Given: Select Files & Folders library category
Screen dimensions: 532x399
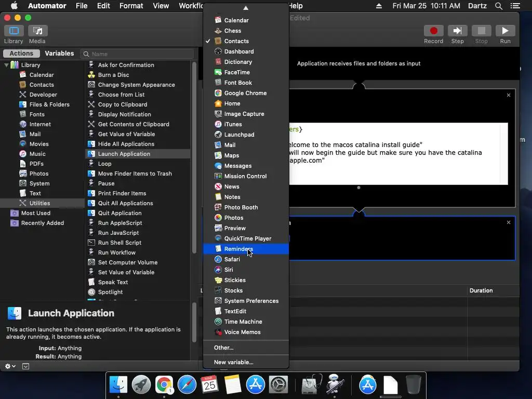Looking at the screenshot, I should 49,104.
